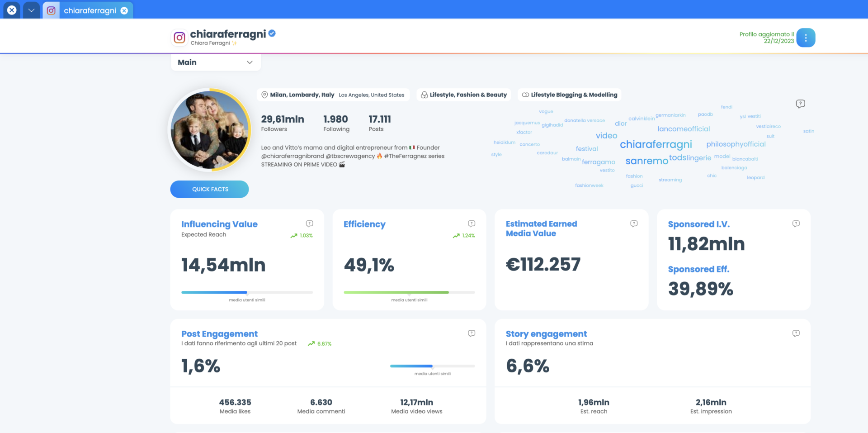
Task: Open the tab list chevron dropdown
Action: click(x=31, y=10)
